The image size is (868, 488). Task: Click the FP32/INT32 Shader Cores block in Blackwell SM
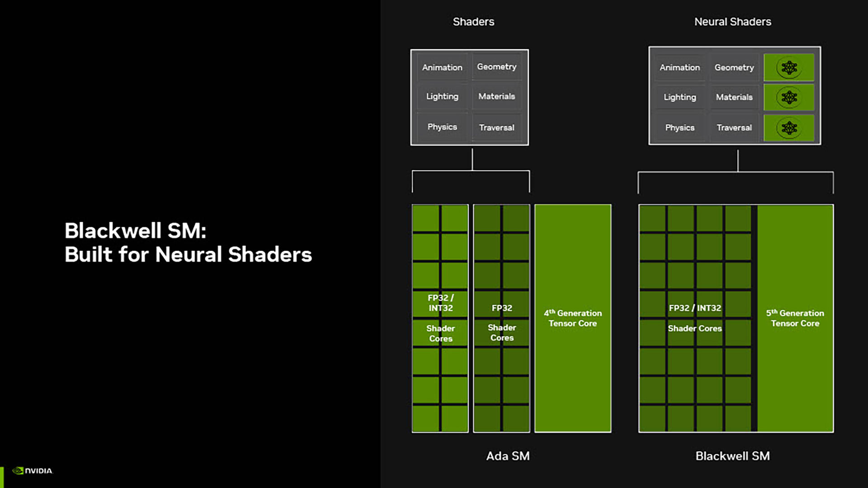point(696,318)
